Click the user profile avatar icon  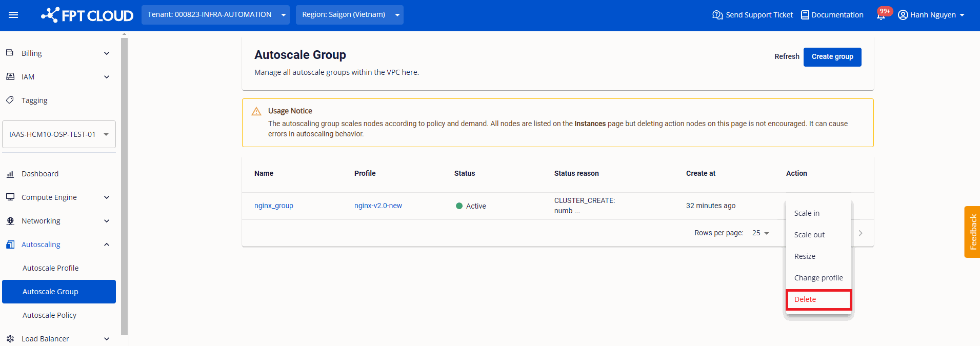[903, 15]
